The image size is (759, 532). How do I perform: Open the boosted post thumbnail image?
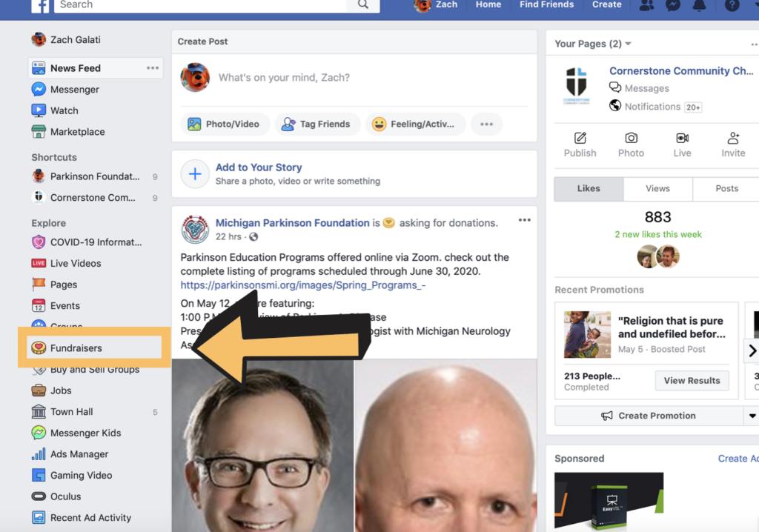click(x=587, y=334)
